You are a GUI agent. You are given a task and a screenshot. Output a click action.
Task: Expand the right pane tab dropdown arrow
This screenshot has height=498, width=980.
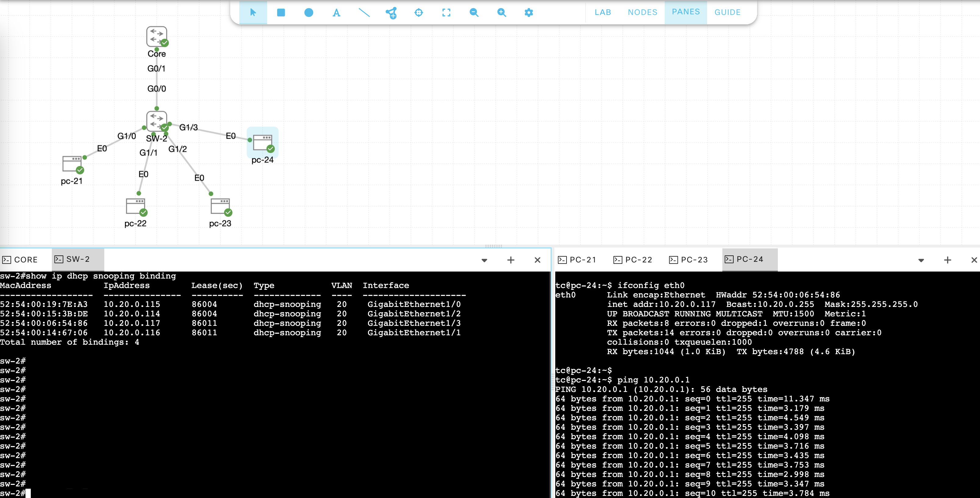coord(921,260)
